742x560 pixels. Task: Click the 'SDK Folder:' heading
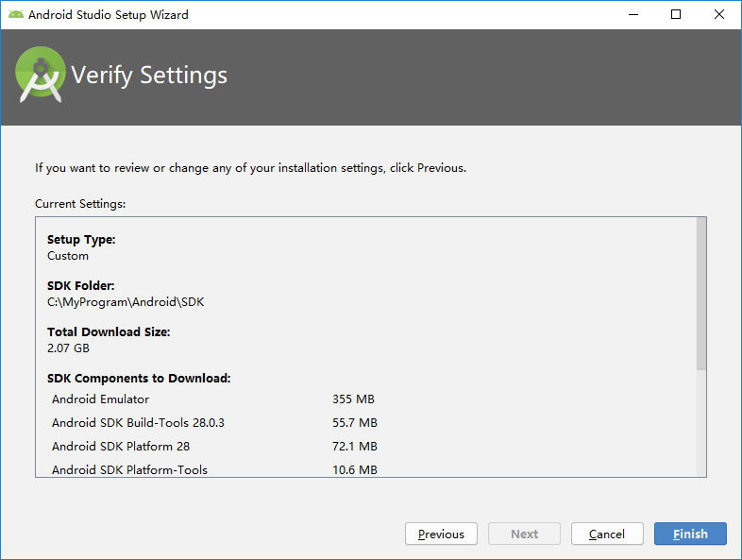(81, 285)
